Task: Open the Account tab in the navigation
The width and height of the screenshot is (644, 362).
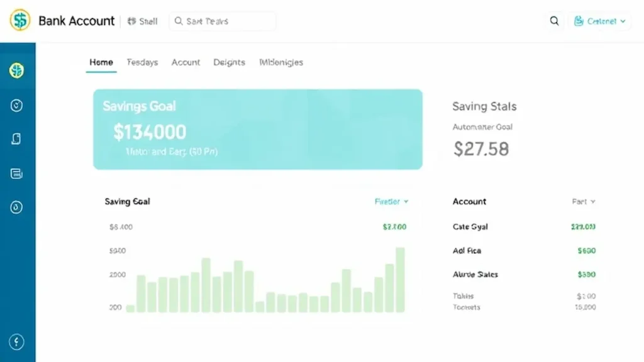Action: [185, 62]
